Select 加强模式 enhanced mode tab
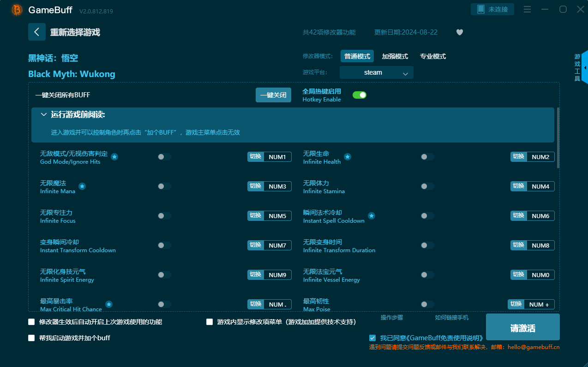The width and height of the screenshot is (588, 367). pos(395,56)
